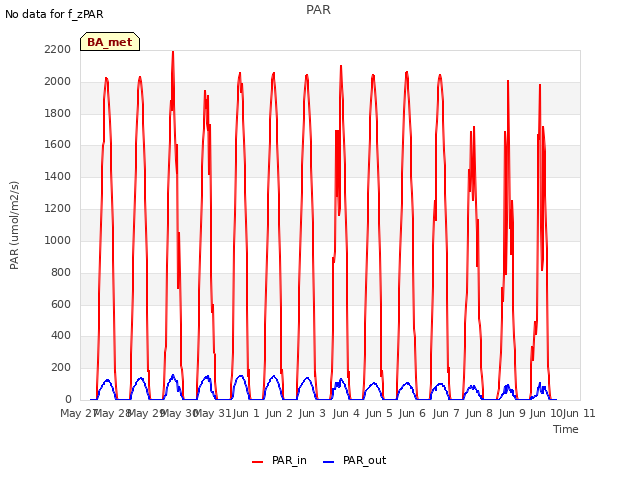Click the Jun 2 x-axis date label

[279, 413]
